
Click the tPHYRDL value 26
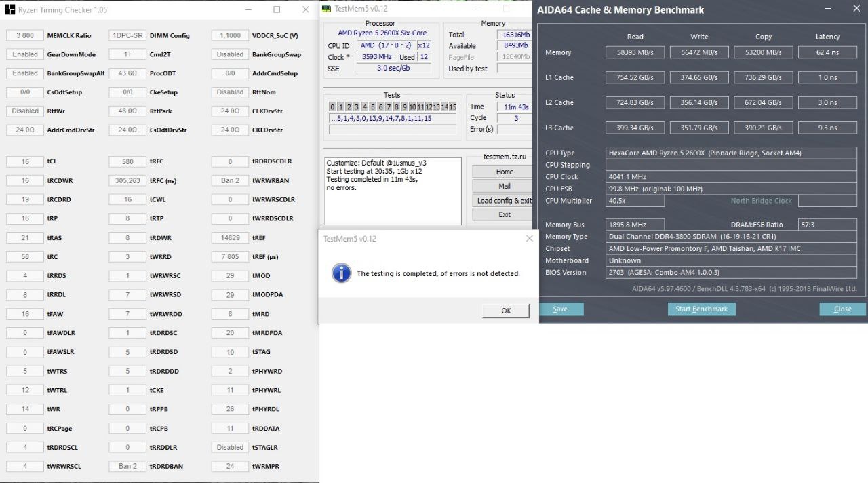[x=230, y=409]
